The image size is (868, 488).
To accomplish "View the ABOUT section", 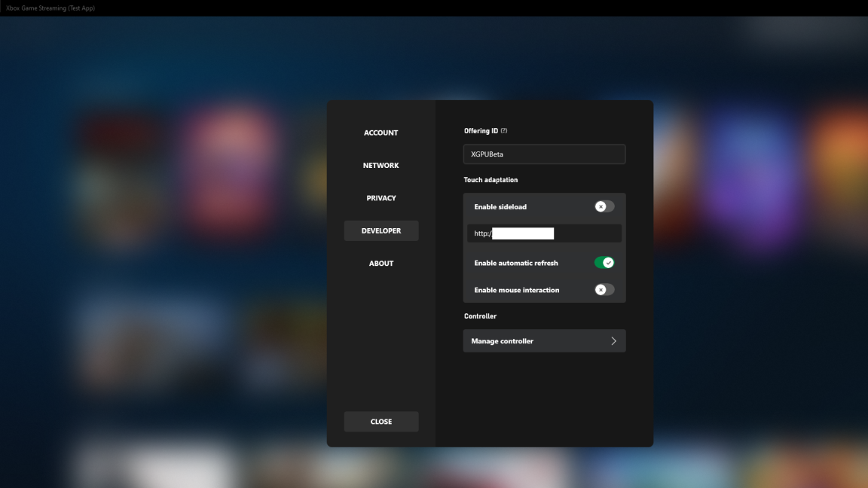I will pyautogui.click(x=381, y=263).
